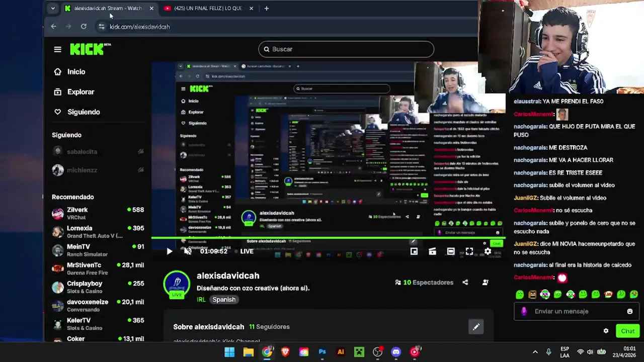Toggle picture-in-picture mode in player
Image resolution: width=644 pixels, height=362 pixels.
(x=414, y=251)
